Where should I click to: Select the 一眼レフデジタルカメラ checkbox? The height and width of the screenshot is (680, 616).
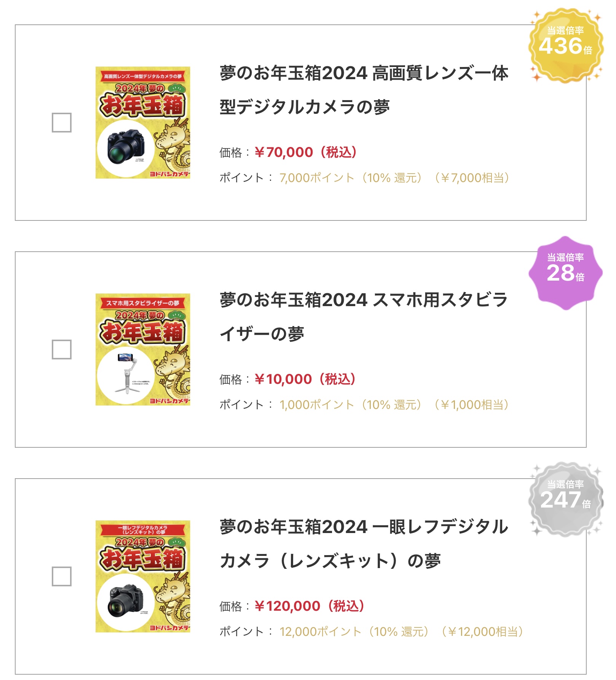pos(61,576)
